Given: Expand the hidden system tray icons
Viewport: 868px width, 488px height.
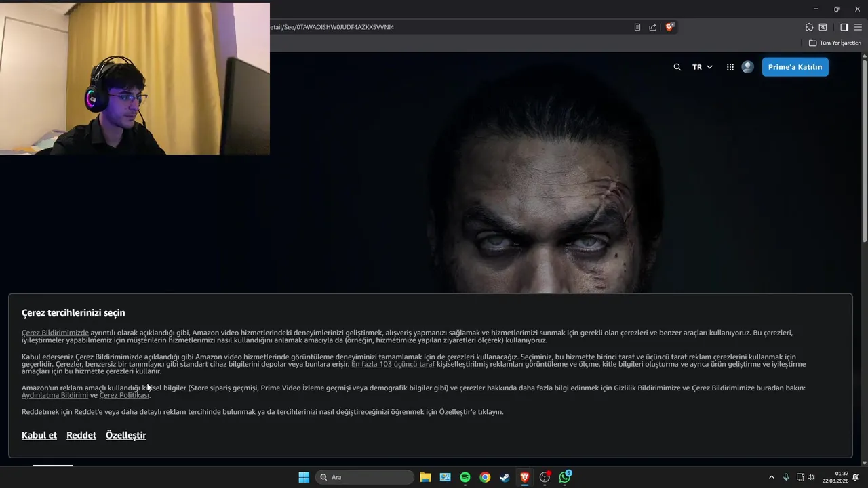Looking at the screenshot, I should click(x=771, y=477).
